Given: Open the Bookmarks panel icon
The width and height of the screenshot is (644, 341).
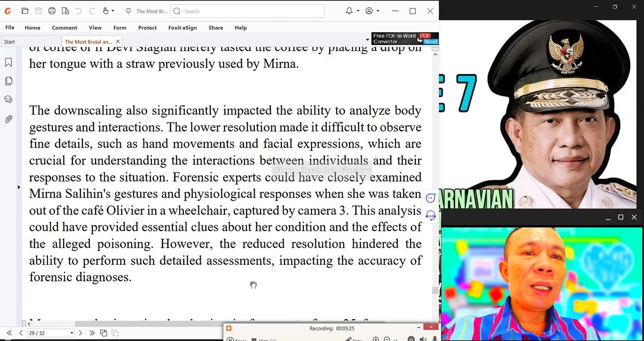Looking at the screenshot, I should [x=9, y=63].
